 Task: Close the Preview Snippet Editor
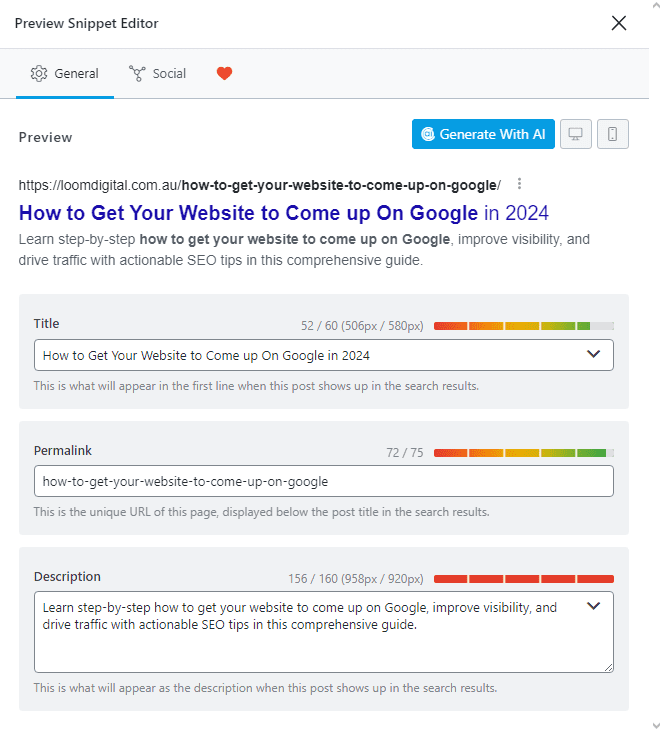pyautogui.click(x=618, y=23)
